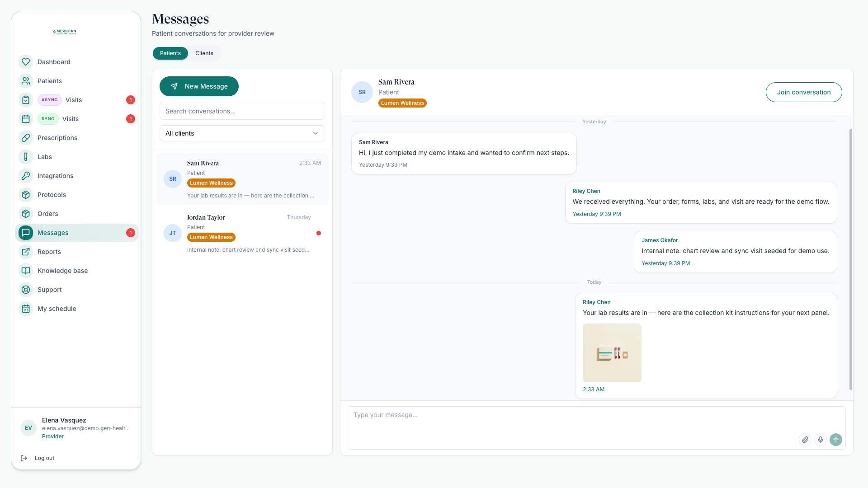Open Sync Visits calendar icon
The height and width of the screenshot is (488, 868).
click(x=26, y=119)
